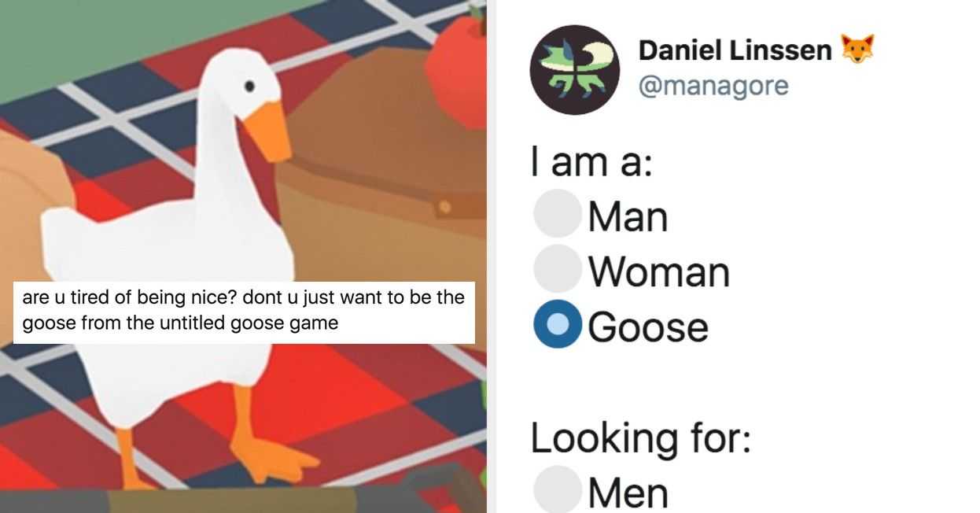This screenshot has height=513, width=980.
Task: Click the brass stud on the picnic basket
Action: point(445,208)
